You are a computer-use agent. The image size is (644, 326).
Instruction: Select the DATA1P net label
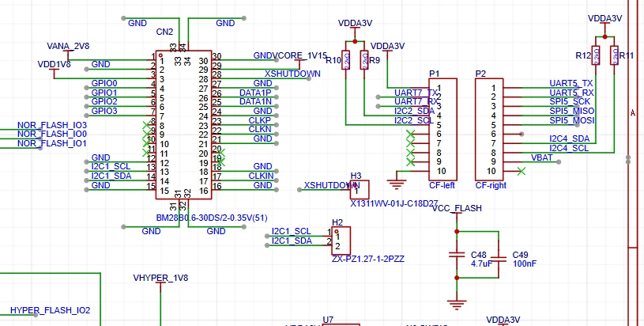[x=255, y=93]
